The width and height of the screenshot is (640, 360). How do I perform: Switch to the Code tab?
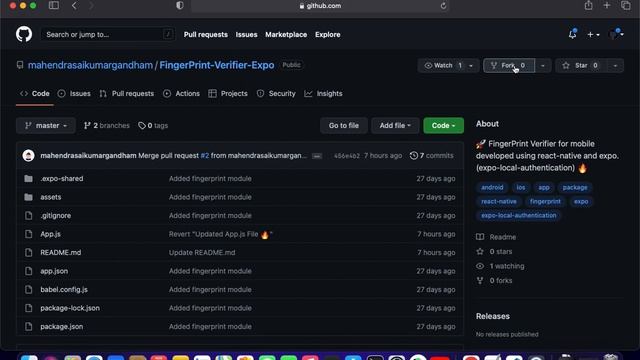click(35, 93)
